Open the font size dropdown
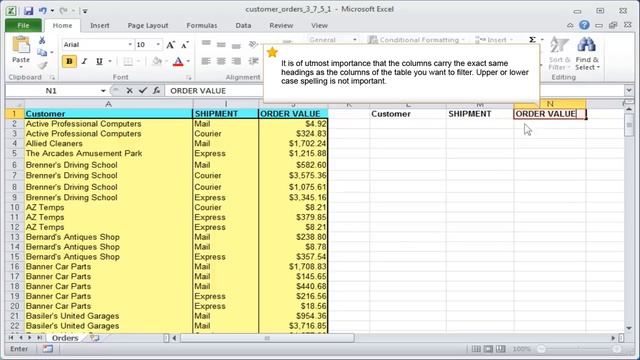This screenshot has height=360, width=640. [158, 44]
